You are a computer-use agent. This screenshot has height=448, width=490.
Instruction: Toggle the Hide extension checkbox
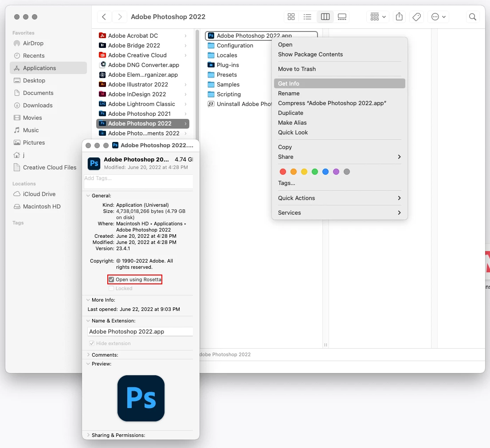[92, 343]
